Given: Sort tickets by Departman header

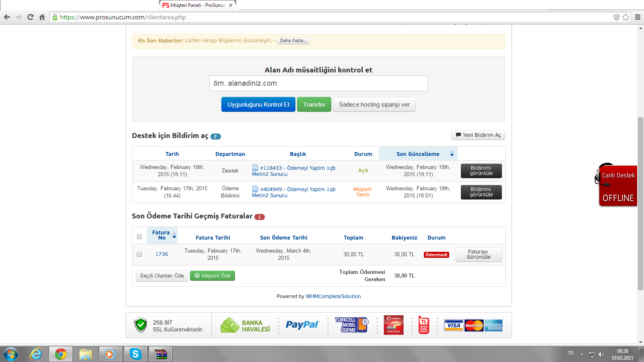Looking at the screenshot, I should point(230,154).
